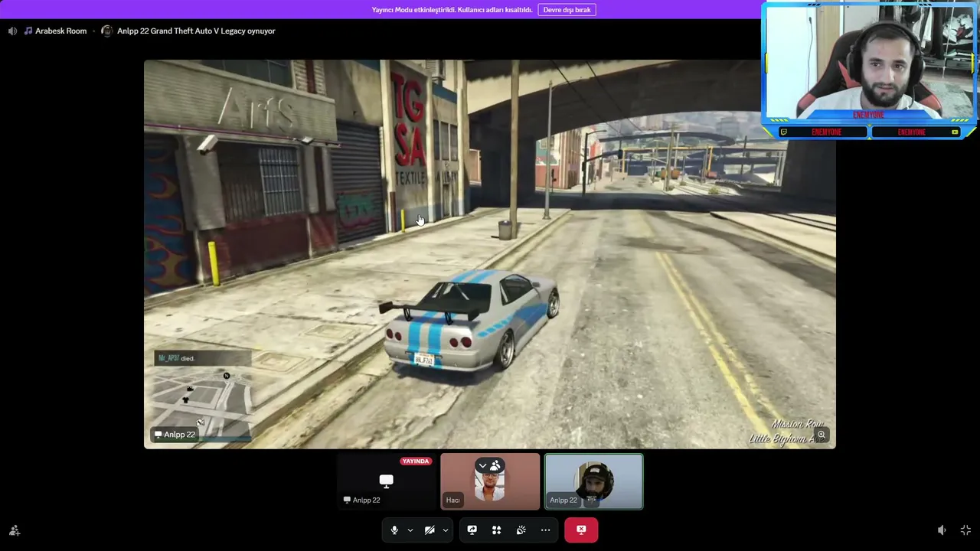Click the magnifier zoom icon on stream
The width and height of the screenshot is (980, 551).
click(x=821, y=435)
